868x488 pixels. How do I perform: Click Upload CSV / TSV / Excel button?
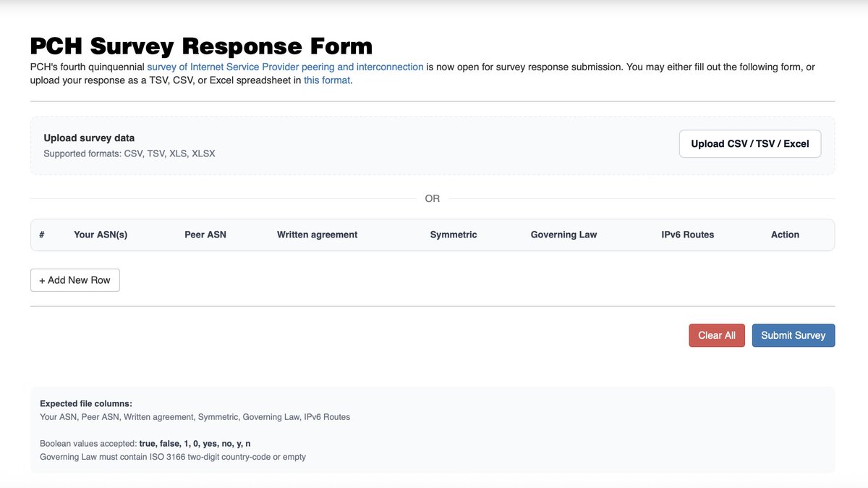click(750, 143)
